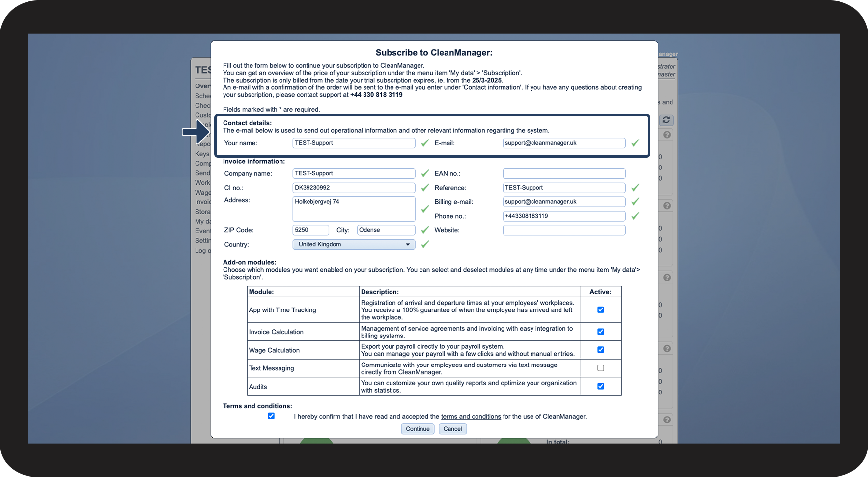Click the Company name input field
Image resolution: width=868 pixels, height=477 pixels.
[x=354, y=173]
